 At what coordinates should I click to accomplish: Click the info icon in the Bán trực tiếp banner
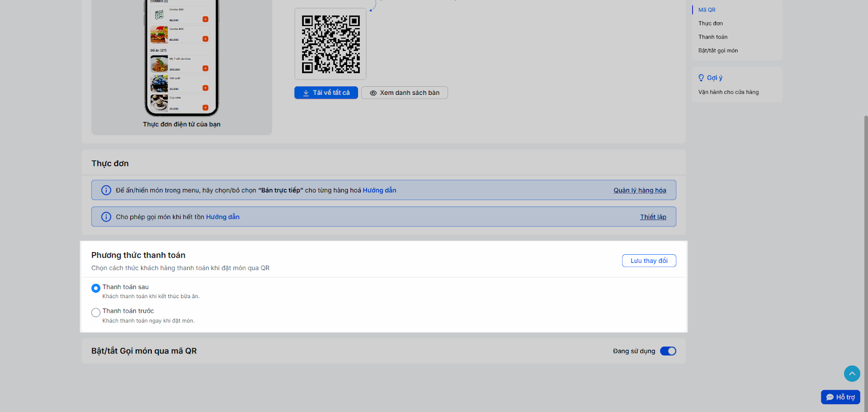click(106, 190)
